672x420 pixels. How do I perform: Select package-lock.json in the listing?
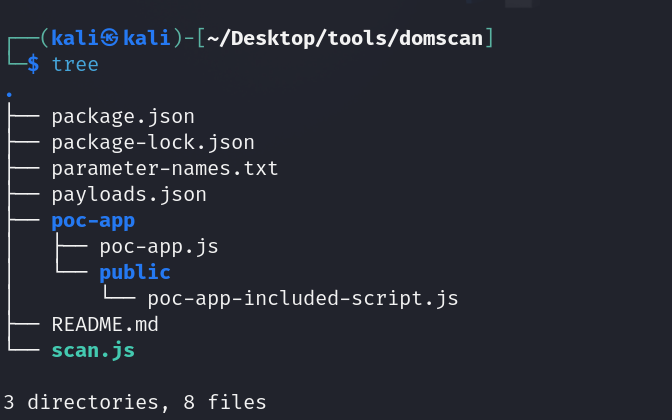click(x=152, y=143)
